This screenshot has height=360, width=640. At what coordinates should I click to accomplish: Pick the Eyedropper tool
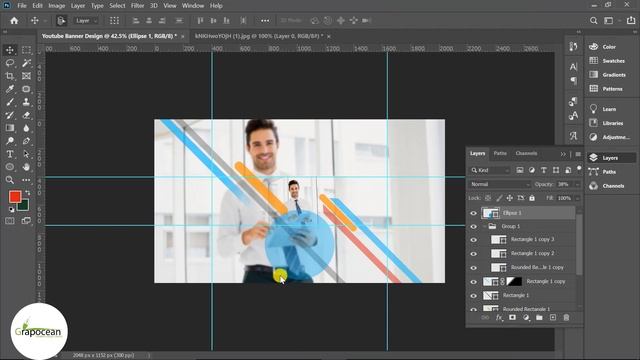(x=10, y=89)
